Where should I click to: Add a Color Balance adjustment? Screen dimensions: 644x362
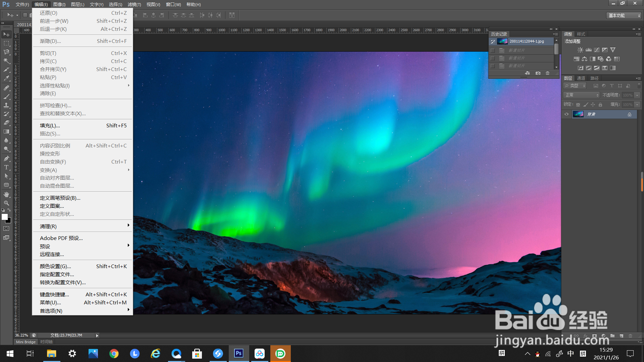coord(585,59)
